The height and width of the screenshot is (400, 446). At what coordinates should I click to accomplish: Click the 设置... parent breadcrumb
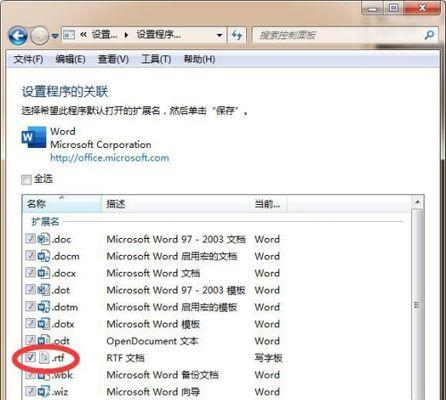[x=105, y=35]
